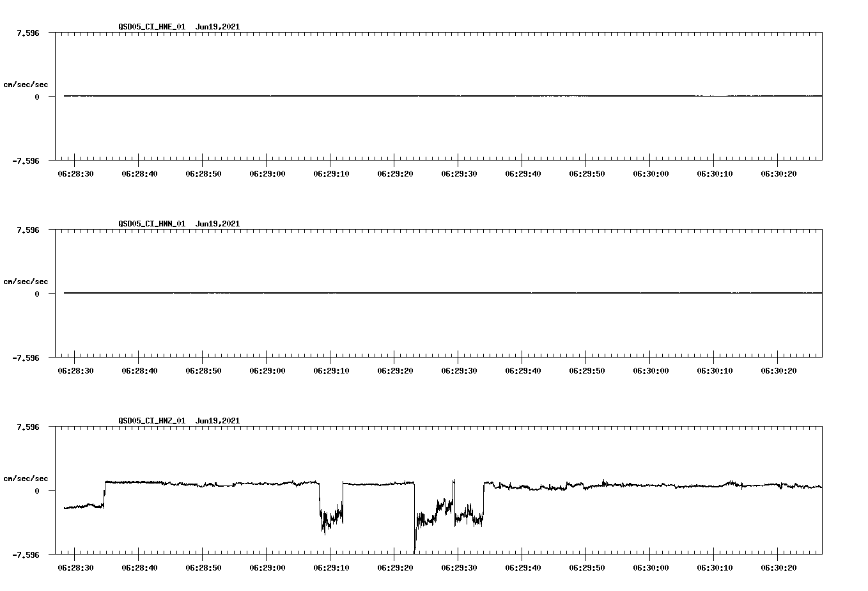Choose 06:28:30 tick label under HNN chart
Screen dimensions: 868x591
pyautogui.click(x=75, y=371)
